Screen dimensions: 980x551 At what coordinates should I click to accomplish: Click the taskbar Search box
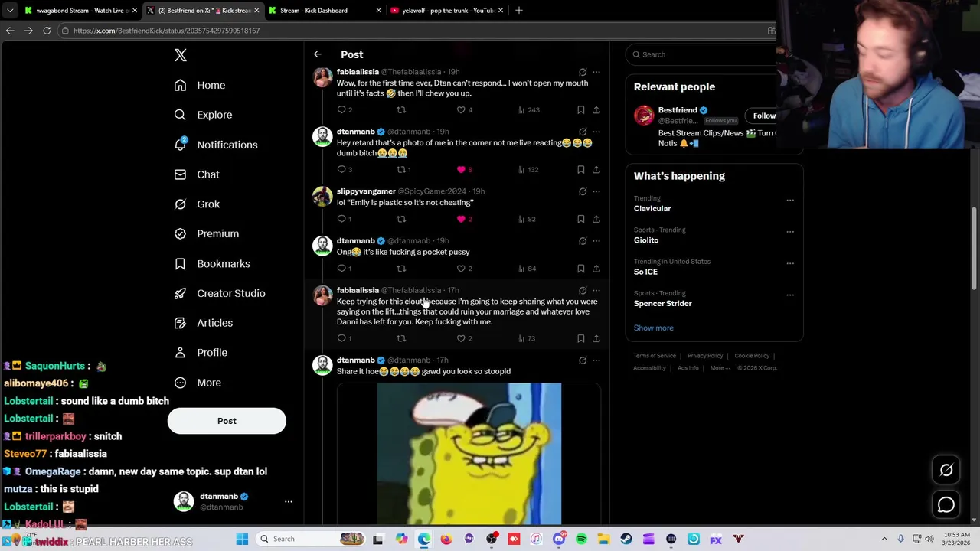(x=312, y=539)
